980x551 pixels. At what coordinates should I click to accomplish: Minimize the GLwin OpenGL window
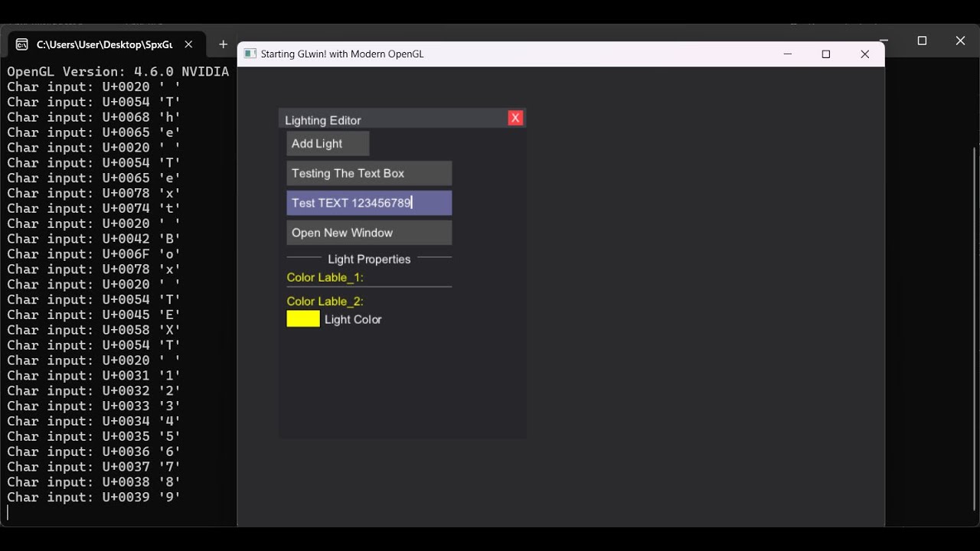(x=788, y=54)
